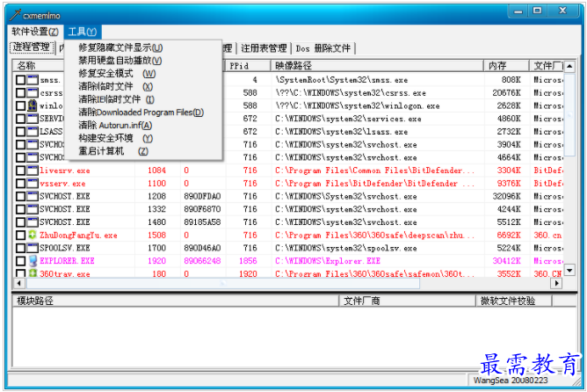Click the SPOOLSV.EXE process icon
Screen dimensions: 587x392
[33, 248]
